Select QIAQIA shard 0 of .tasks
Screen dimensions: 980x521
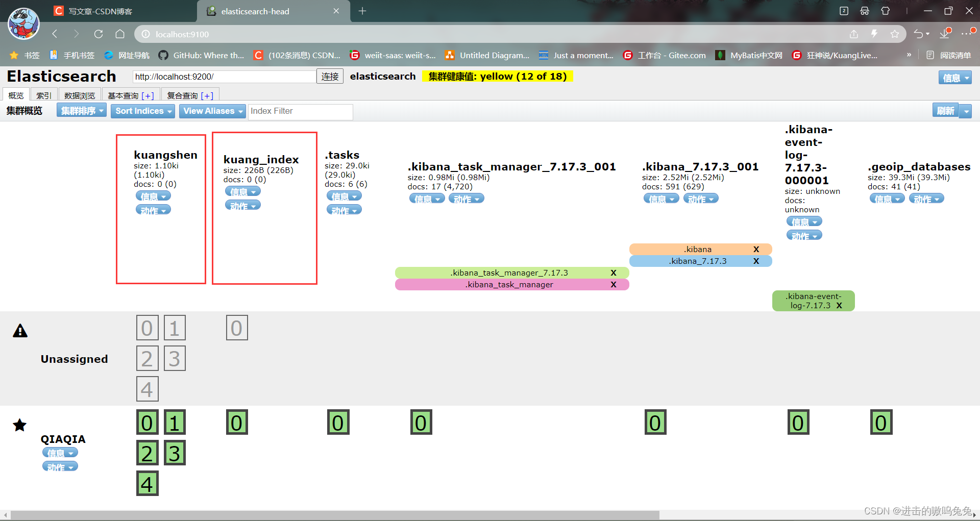coord(338,423)
